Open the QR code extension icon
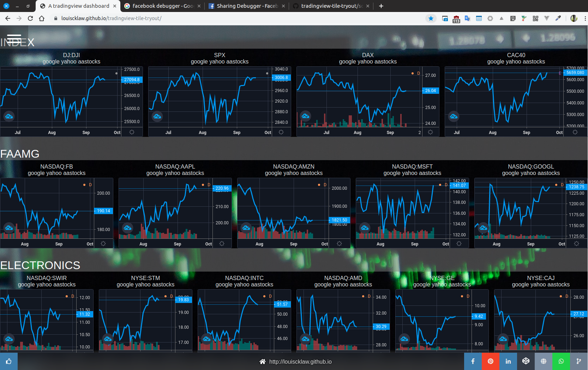588x370 pixels. click(x=535, y=18)
